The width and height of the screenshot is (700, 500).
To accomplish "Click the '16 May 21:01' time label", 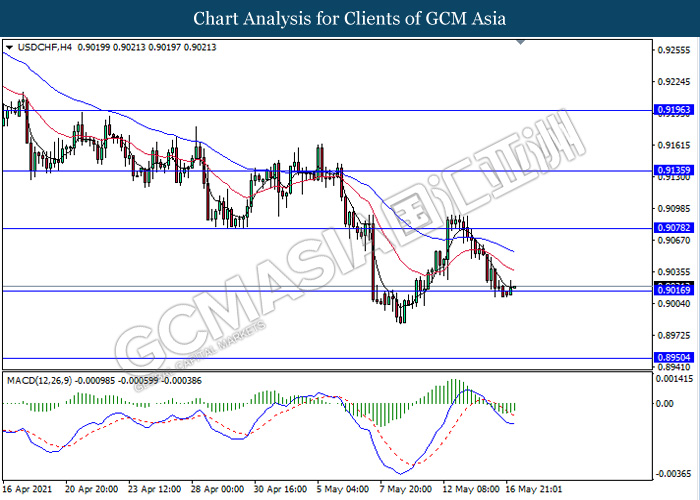I will pos(534,489).
